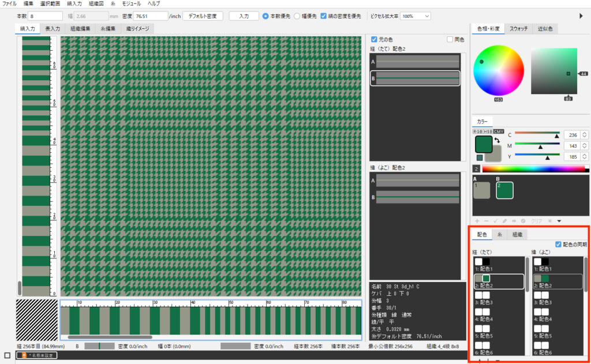Select gray color swatch 1 under A
591x364 pixels.
(x=481, y=190)
